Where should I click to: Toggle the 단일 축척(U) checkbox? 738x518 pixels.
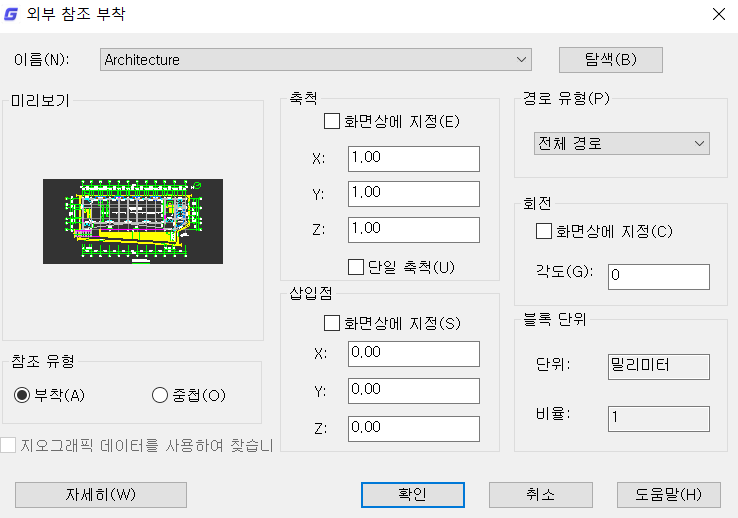tap(356, 267)
